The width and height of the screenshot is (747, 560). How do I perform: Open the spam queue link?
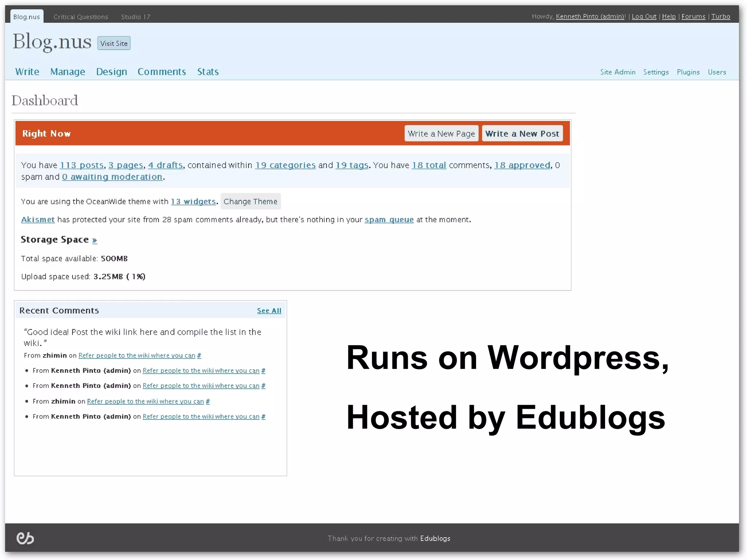click(389, 220)
